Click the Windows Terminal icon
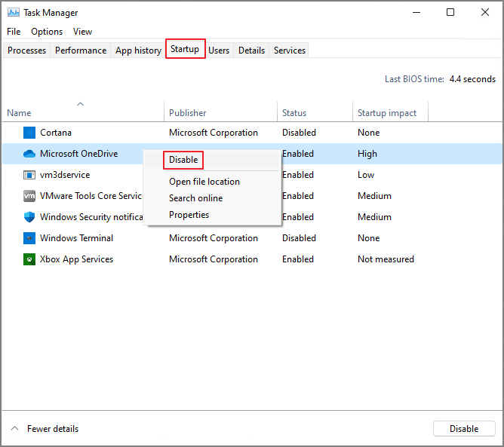Viewport: 504px width, 447px height. pos(29,238)
